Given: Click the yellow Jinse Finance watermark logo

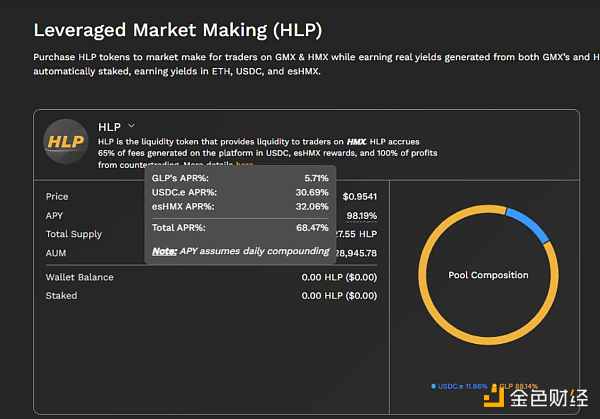Looking at the screenshot, I should 494,398.
